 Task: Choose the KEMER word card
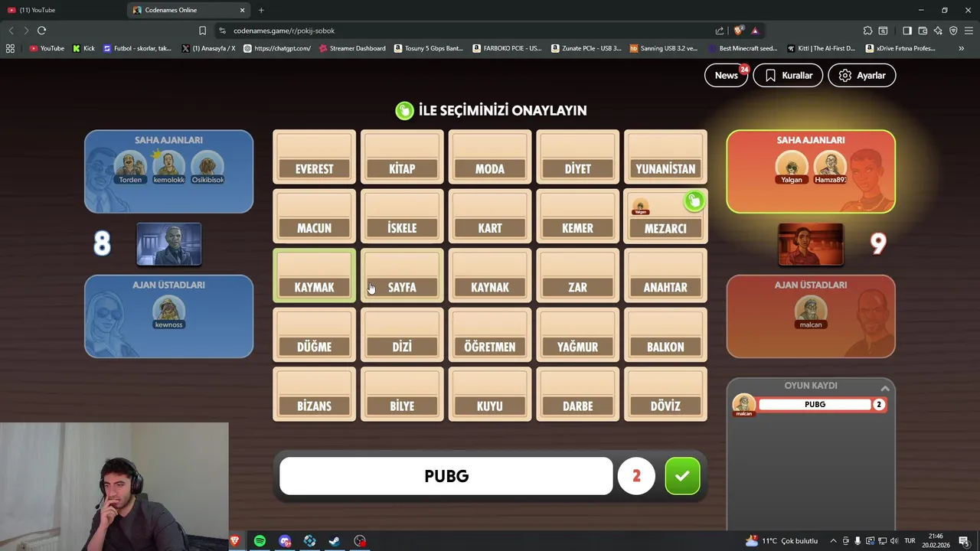coord(578,217)
